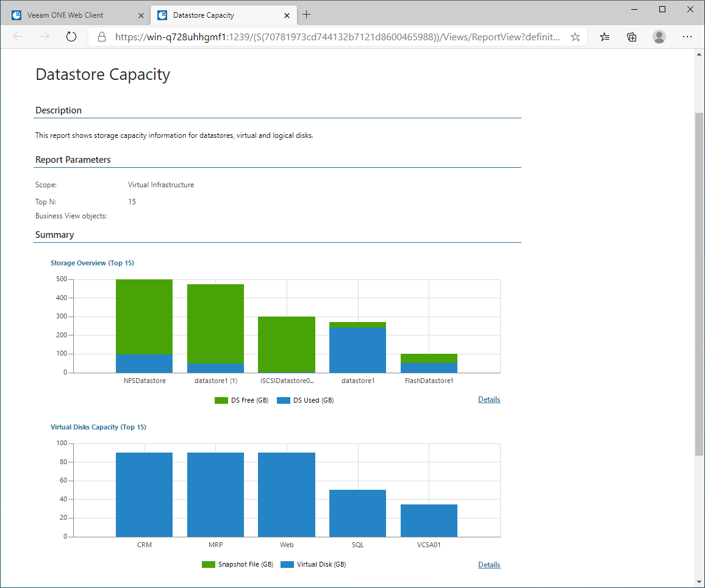This screenshot has height=588, width=705.
Task: Click the iSCSIDatastore0... bar
Action: pyautogui.click(x=287, y=345)
